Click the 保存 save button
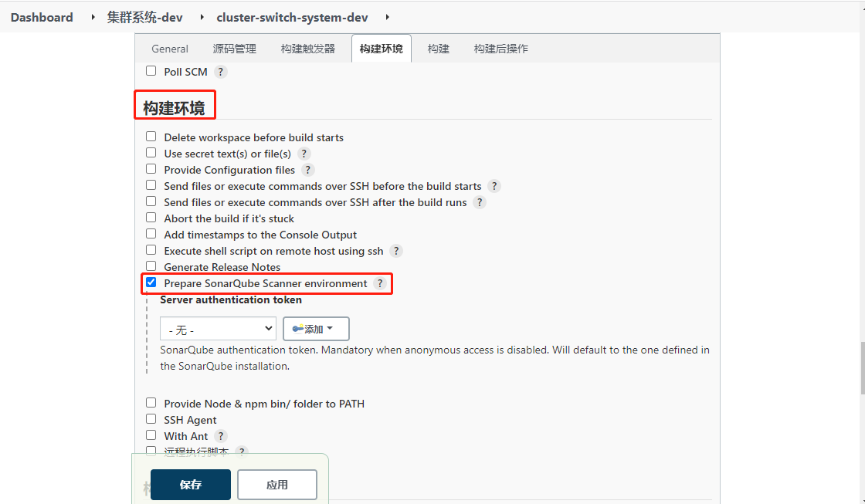The image size is (865, 504). pos(190,485)
